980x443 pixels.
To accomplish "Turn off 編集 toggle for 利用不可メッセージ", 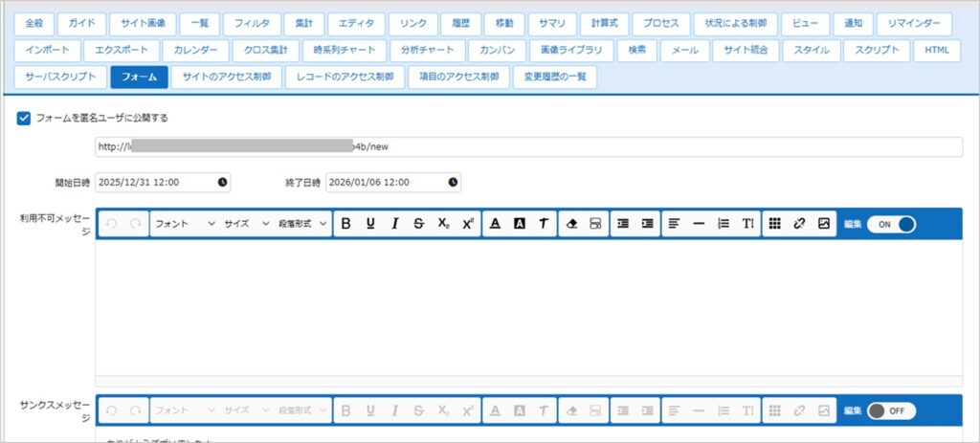I will 891,223.
